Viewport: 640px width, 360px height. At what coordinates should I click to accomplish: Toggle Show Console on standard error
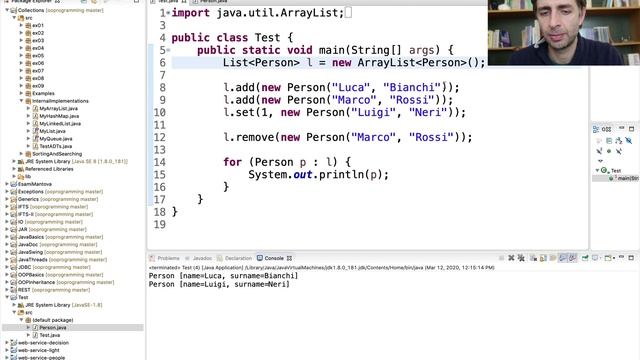[572, 258]
